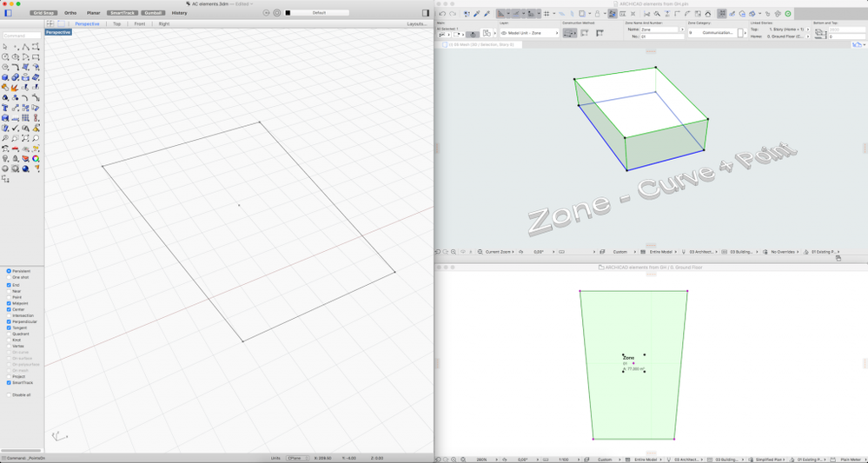
Task: Expand the Home story Ground Floor arrow
Action: click(808, 36)
